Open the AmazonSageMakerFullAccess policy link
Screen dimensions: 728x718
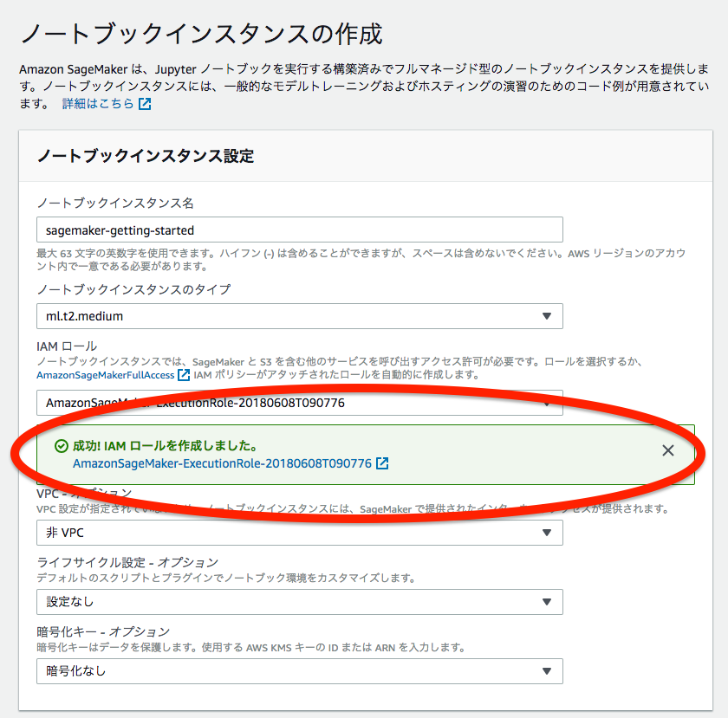click(106, 375)
